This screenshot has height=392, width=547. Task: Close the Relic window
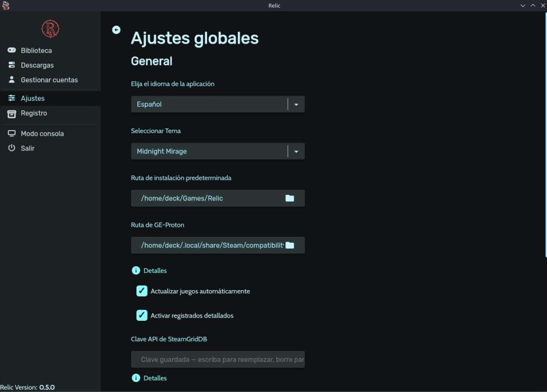(x=543, y=6)
